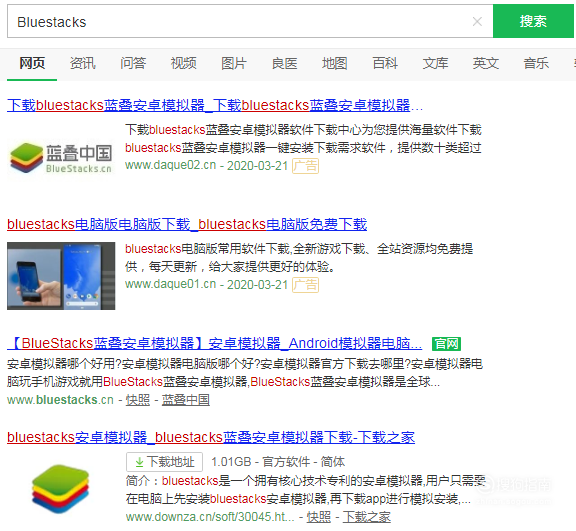Click the description text bluestacks电脑版常用软件下载

point(299,258)
